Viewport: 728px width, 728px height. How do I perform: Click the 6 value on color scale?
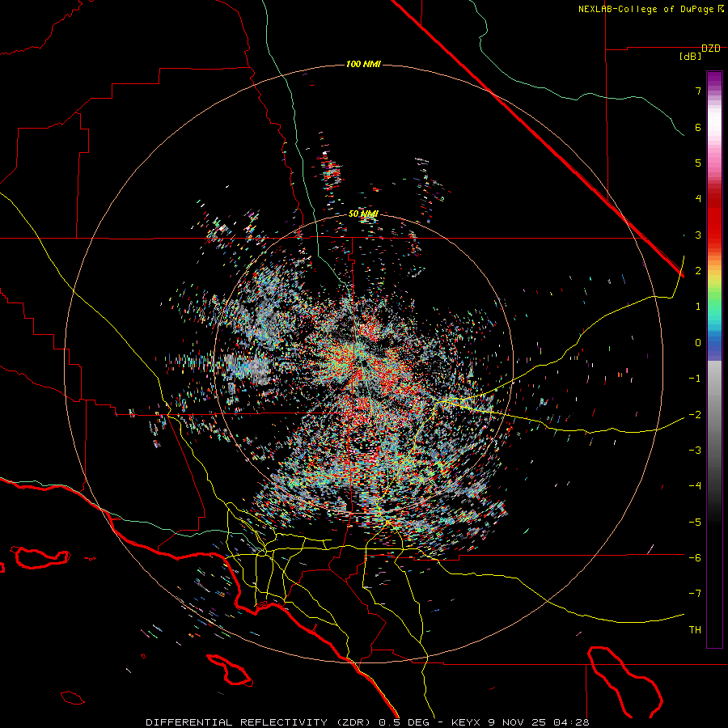pyautogui.click(x=698, y=127)
